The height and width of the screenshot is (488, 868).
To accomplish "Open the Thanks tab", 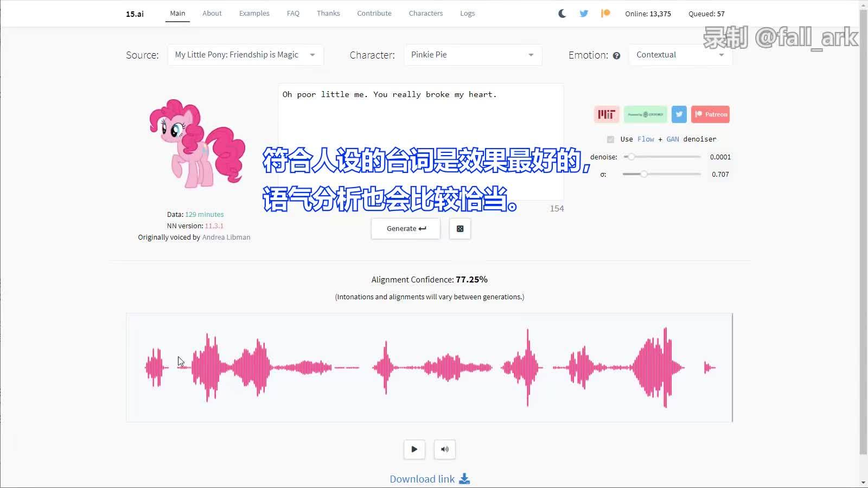I will coord(328,14).
